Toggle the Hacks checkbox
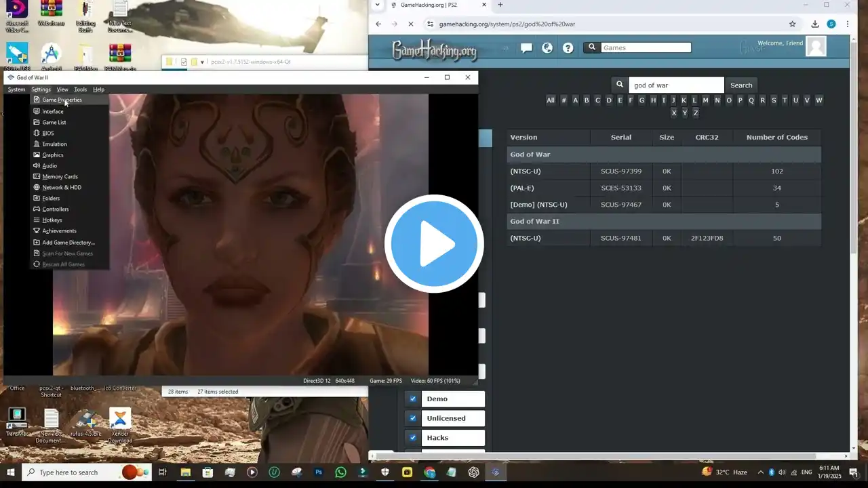The width and height of the screenshot is (868, 488). coord(413,438)
